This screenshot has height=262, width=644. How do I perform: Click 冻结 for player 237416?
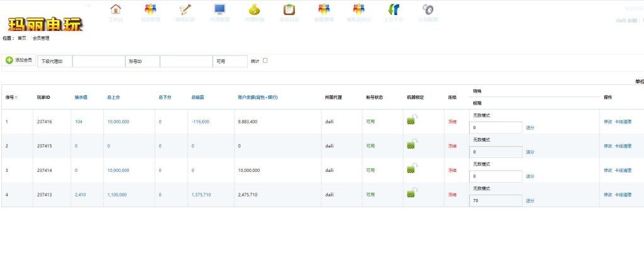[x=452, y=122]
